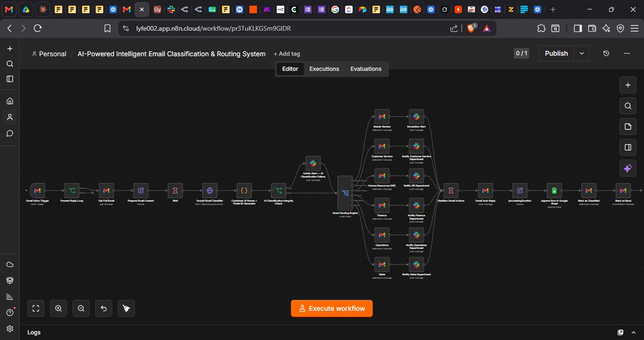The height and width of the screenshot is (340, 644).
Task: Reload the browser page
Action: tap(37, 28)
